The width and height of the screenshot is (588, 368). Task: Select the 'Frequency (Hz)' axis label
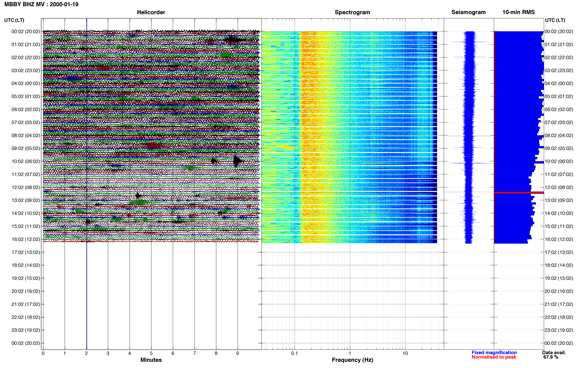click(x=352, y=360)
